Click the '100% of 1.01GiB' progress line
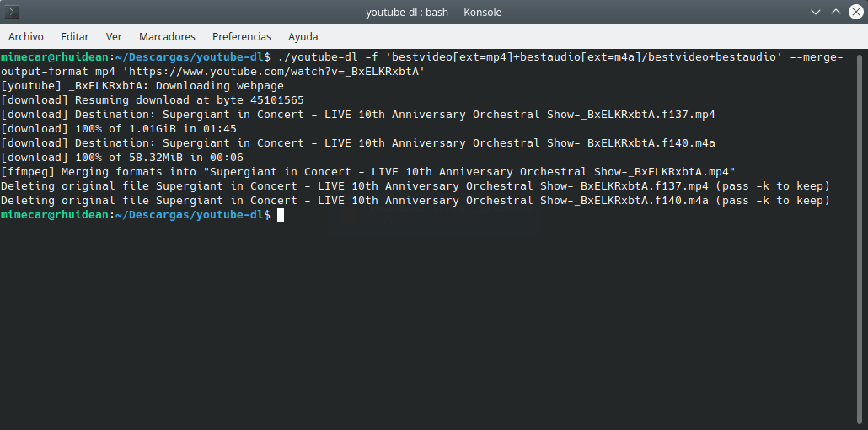 click(119, 129)
